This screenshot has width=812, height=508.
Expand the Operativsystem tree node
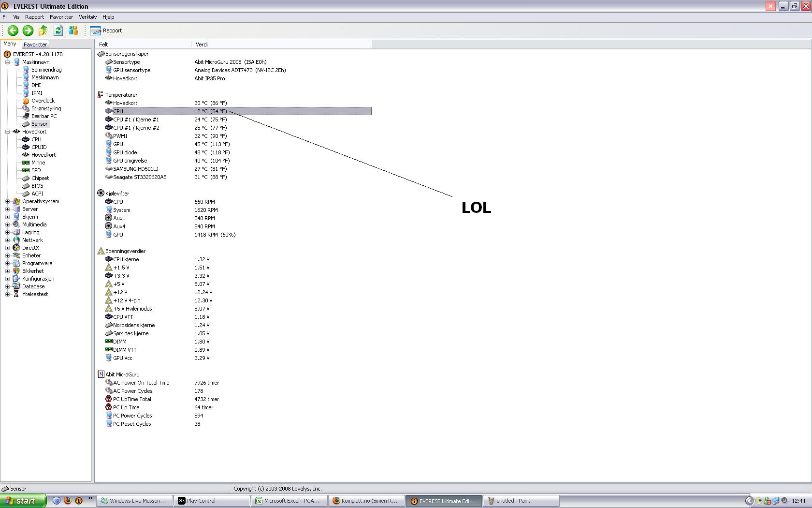click(x=7, y=201)
